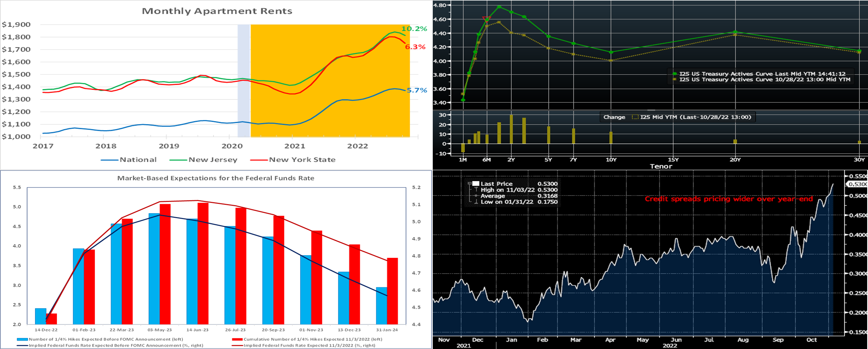Toggle the National series in rent legend
The image size is (868, 349).
tap(129, 160)
